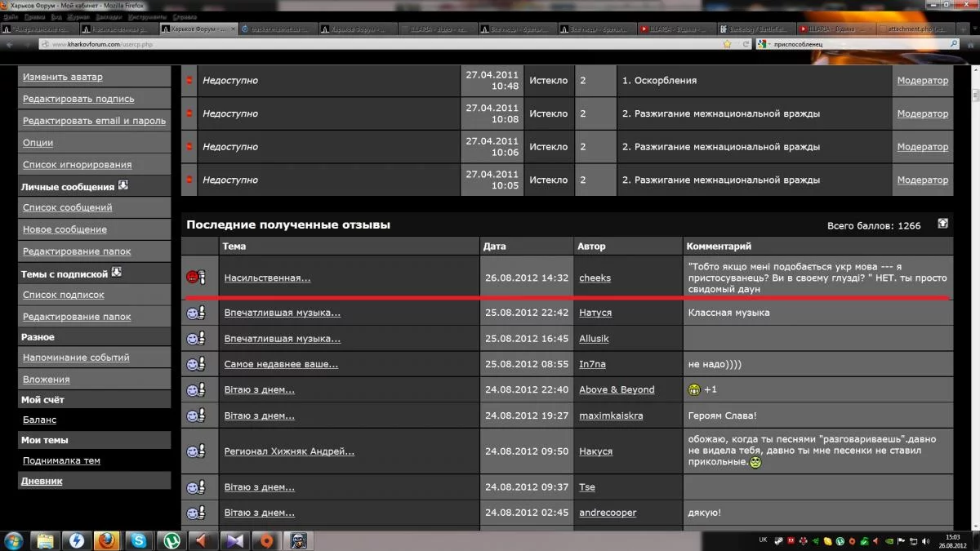Open author cheeks profile link

[595, 278]
